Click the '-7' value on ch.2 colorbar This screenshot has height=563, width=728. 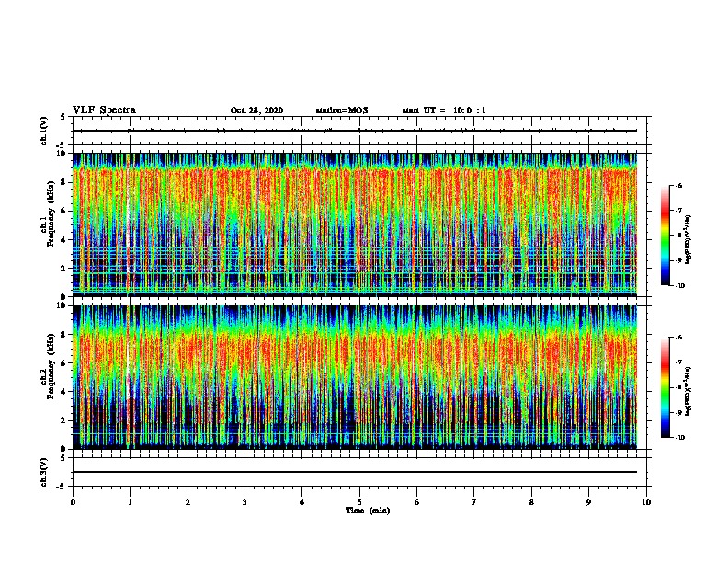click(678, 362)
